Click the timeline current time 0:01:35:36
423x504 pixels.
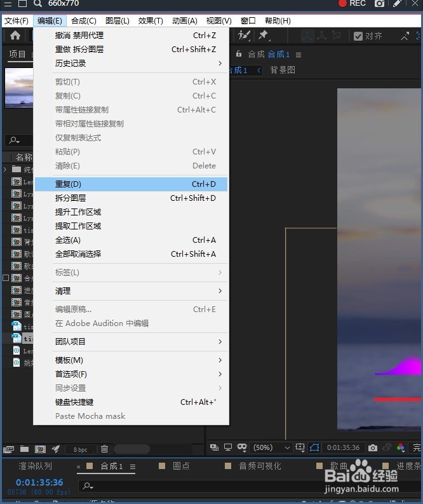[x=39, y=482]
